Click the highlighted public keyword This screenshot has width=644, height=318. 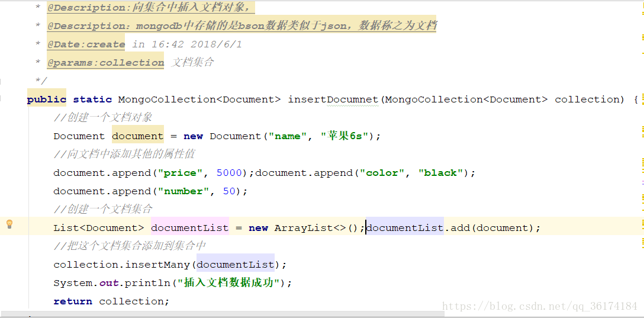46,99
